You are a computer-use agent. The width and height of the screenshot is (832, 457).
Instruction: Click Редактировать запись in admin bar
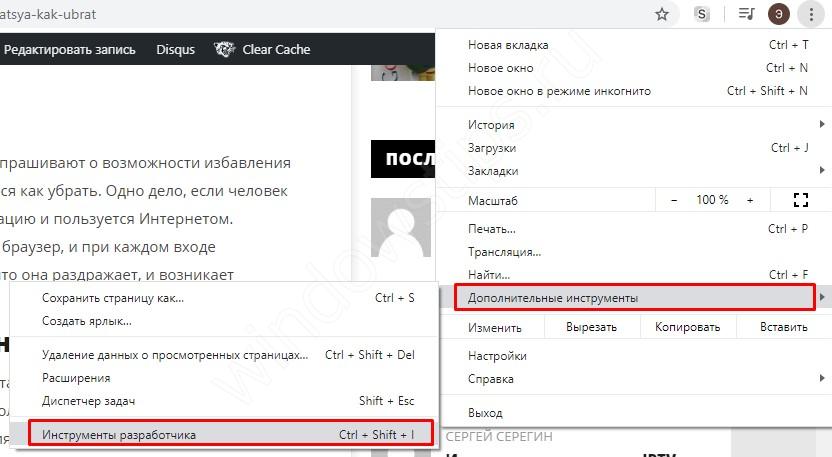point(70,49)
